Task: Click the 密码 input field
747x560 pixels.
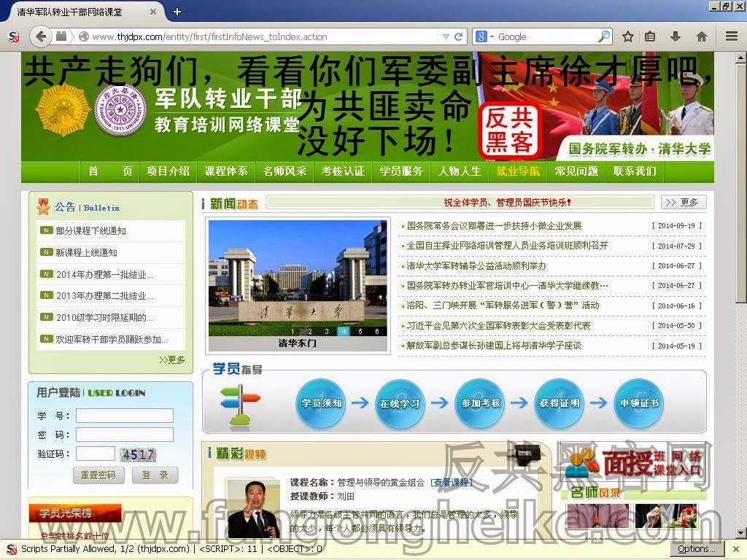Action: pos(124,435)
